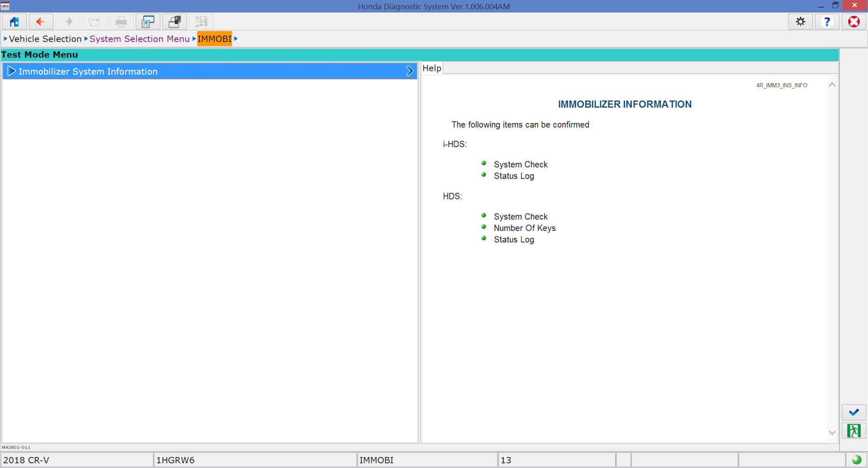Click play triangle beside Immobilizer System Information
868x468 pixels.
click(x=11, y=71)
